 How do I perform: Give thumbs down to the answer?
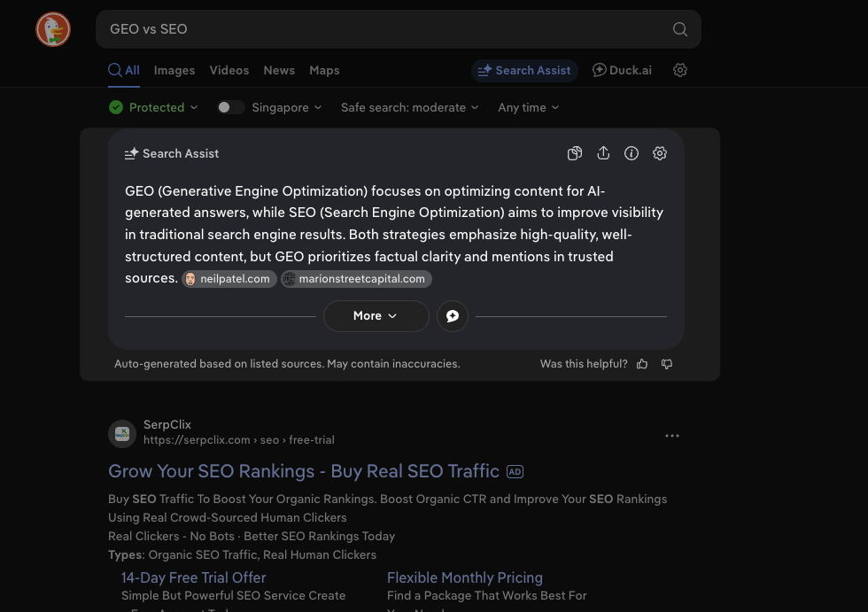pyautogui.click(x=667, y=364)
